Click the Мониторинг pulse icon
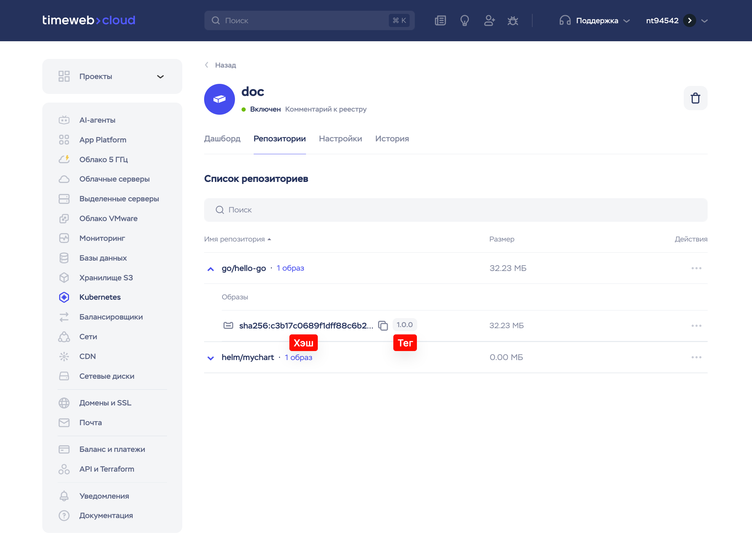 point(64,238)
